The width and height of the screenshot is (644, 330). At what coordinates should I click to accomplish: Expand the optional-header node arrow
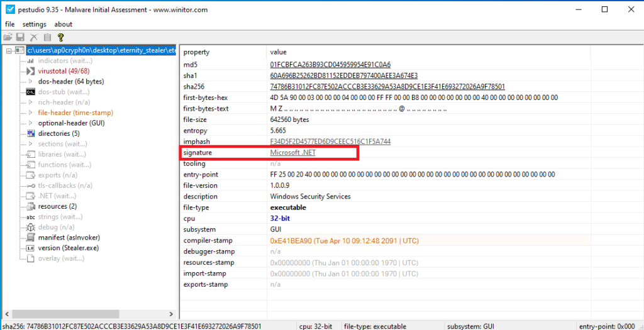pos(30,123)
